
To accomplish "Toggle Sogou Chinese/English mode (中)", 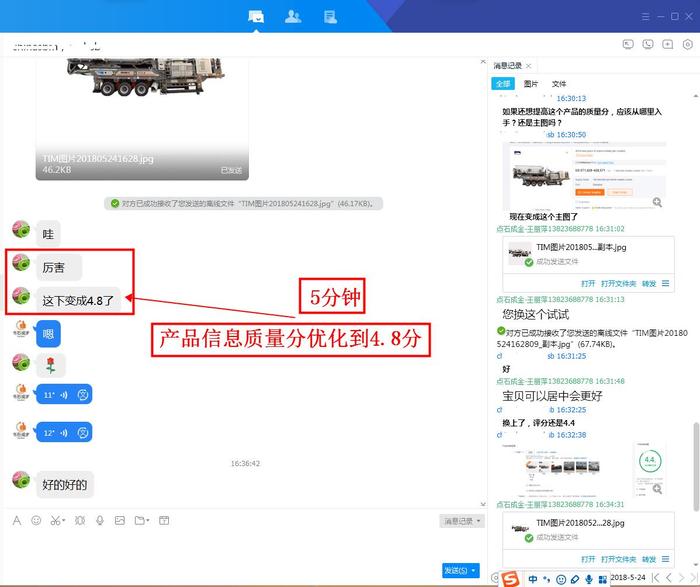I will 533,579.
